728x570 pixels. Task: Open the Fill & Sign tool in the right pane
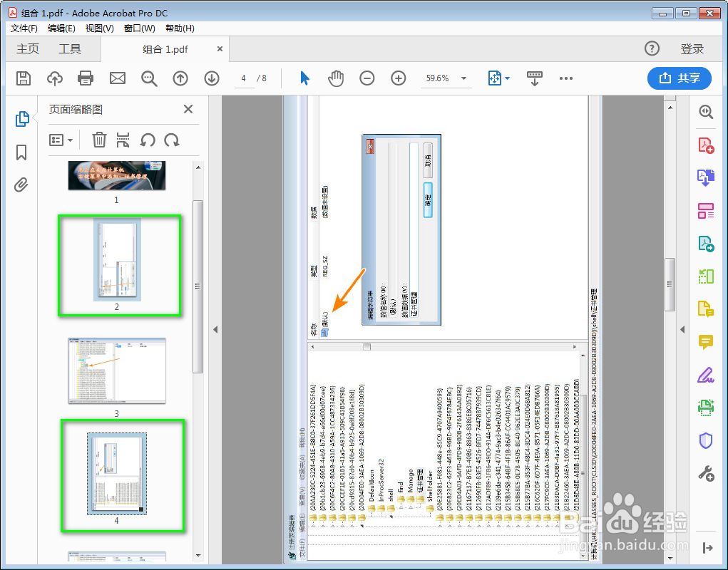pos(706,375)
